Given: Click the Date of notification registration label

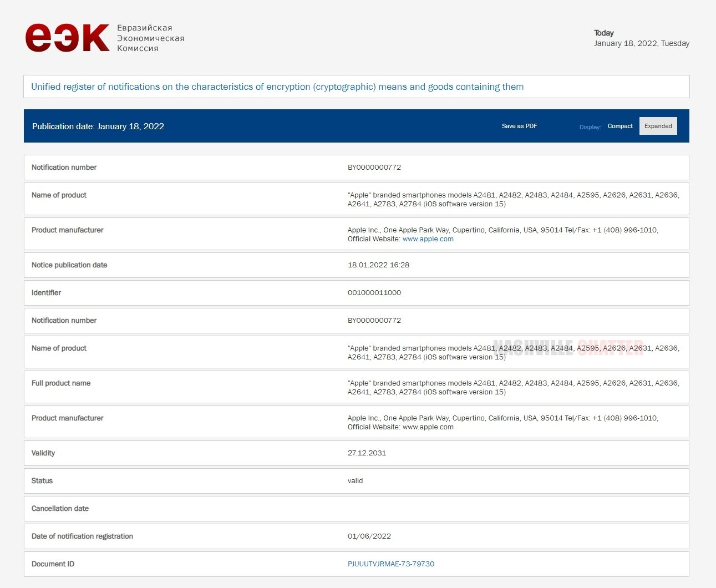Looking at the screenshot, I should 82,536.
